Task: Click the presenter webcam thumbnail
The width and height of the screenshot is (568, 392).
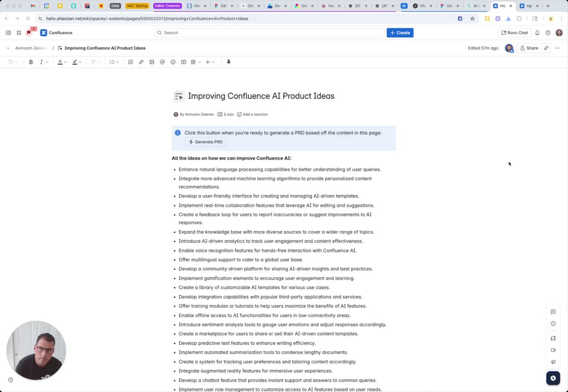Action: pos(36,350)
